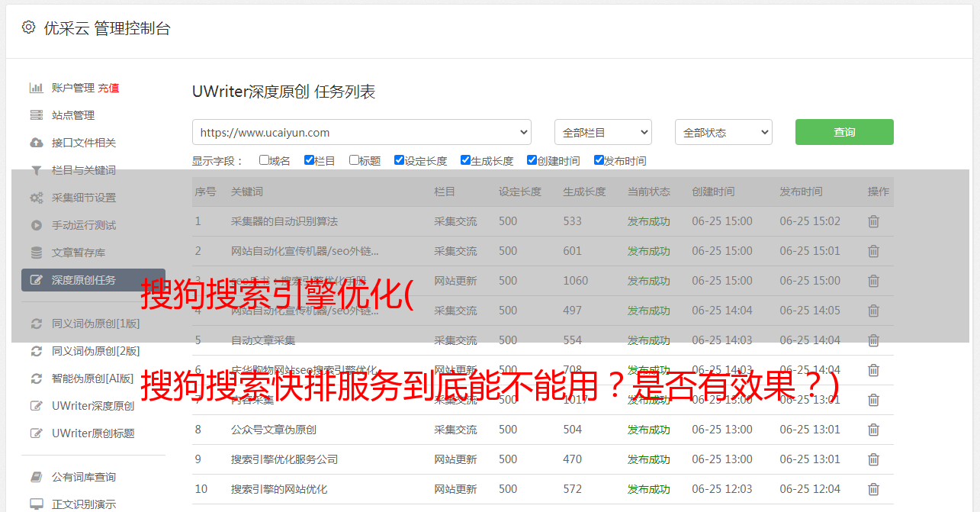
Task: Select 深度原创任务 in the sidebar
Action: 93,280
